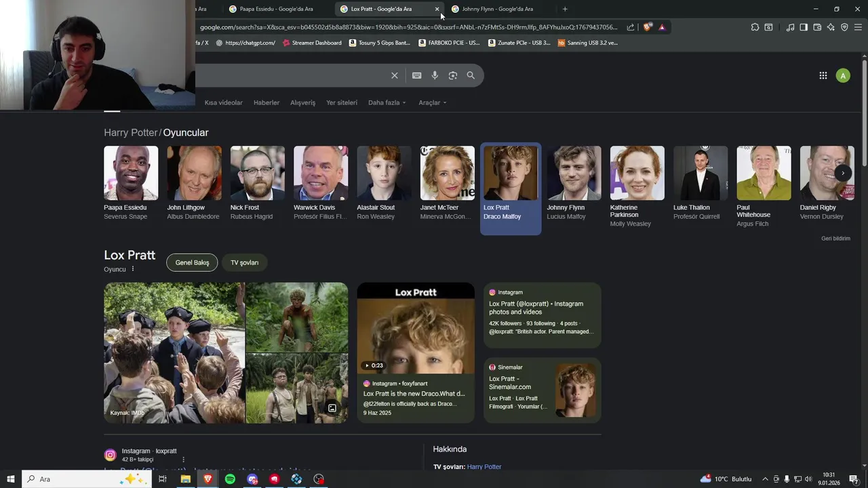Search by image with Google Lens
The height and width of the screenshot is (488, 868).
pyautogui.click(x=453, y=75)
